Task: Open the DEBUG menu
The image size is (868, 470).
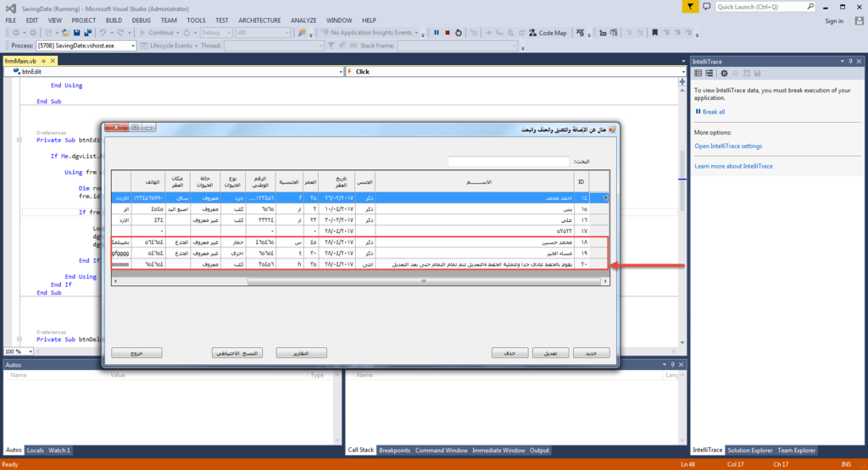Action: [142, 19]
